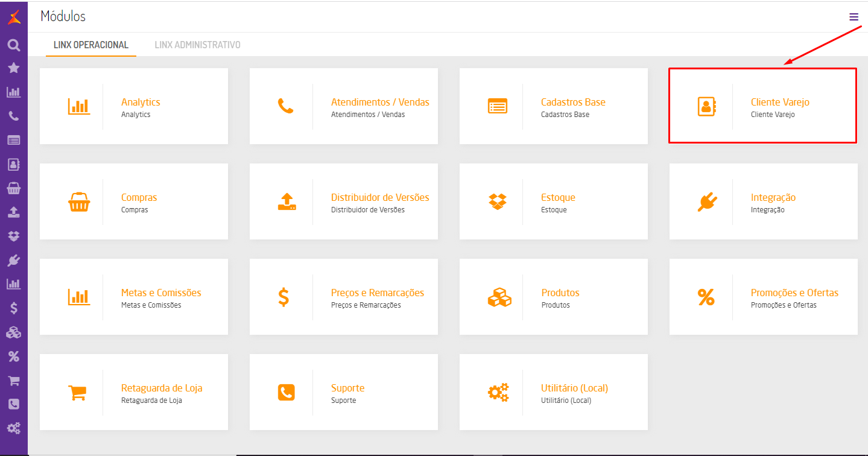Viewport: 868px width, 456px height.
Task: Open the Analytics module title link
Action: click(141, 102)
